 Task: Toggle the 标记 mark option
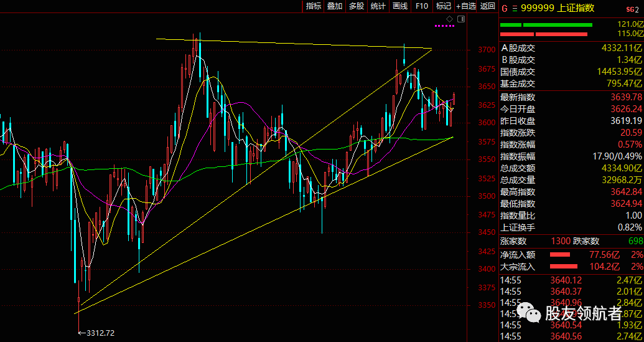click(x=444, y=6)
